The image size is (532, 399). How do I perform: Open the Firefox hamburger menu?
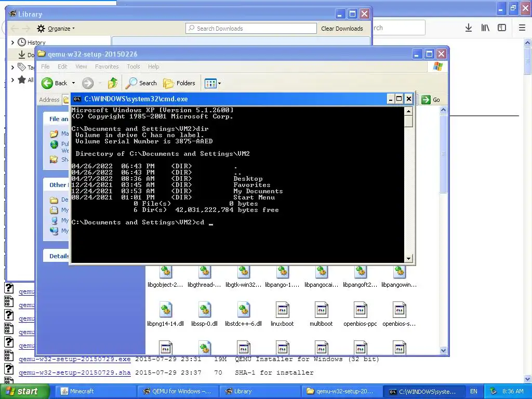[522, 28]
